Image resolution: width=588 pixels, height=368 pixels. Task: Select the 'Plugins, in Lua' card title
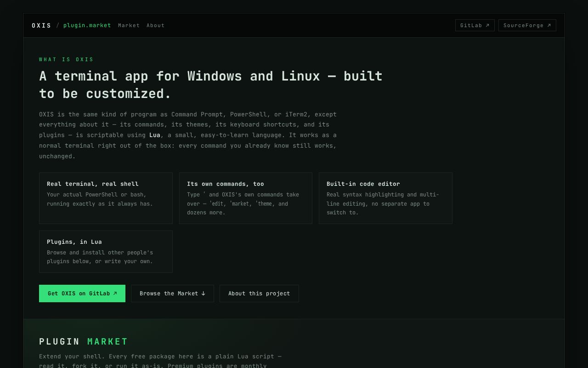tap(74, 242)
